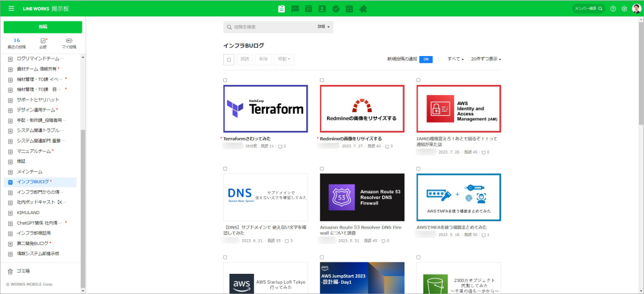
Task: Click the user profile avatar
Action: pyautogui.click(x=635, y=9)
